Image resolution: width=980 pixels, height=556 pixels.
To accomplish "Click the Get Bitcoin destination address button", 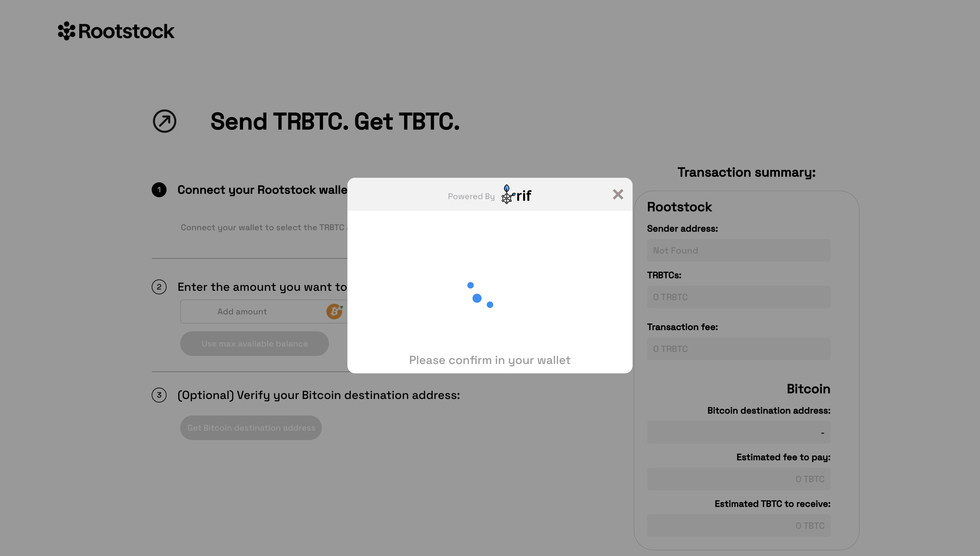I will [x=251, y=427].
